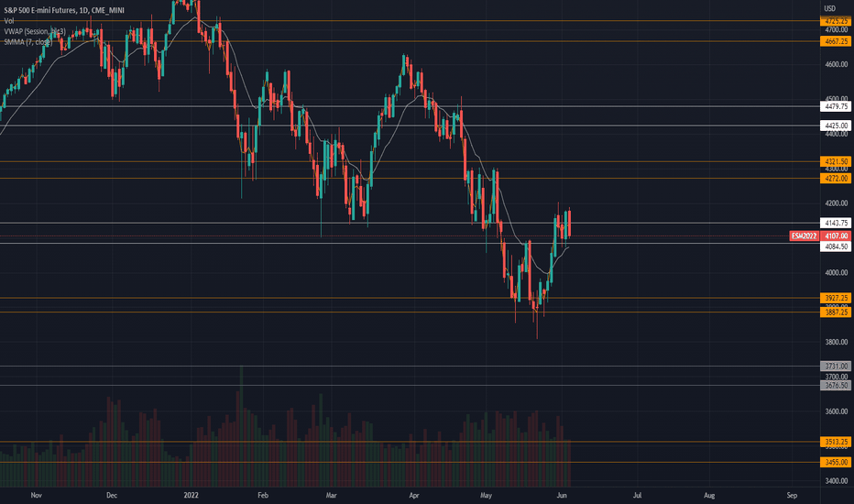Select the SMMA (7, close) indicator legend
This screenshot has width=854, height=504.
[x=27, y=42]
